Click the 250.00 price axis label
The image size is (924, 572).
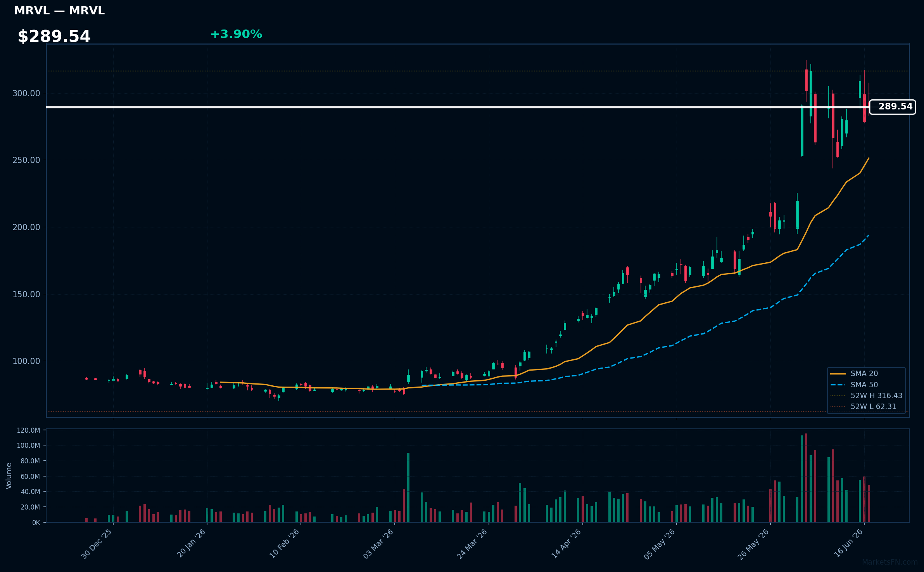pyautogui.click(x=26, y=160)
